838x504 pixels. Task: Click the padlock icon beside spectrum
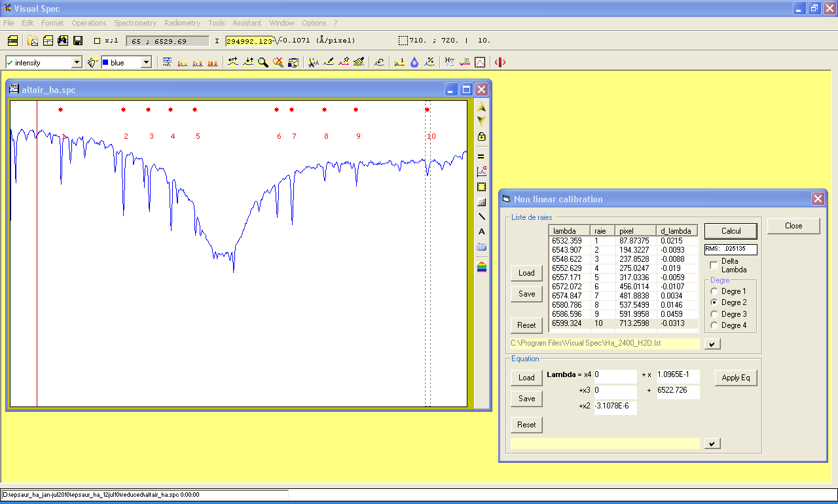482,136
